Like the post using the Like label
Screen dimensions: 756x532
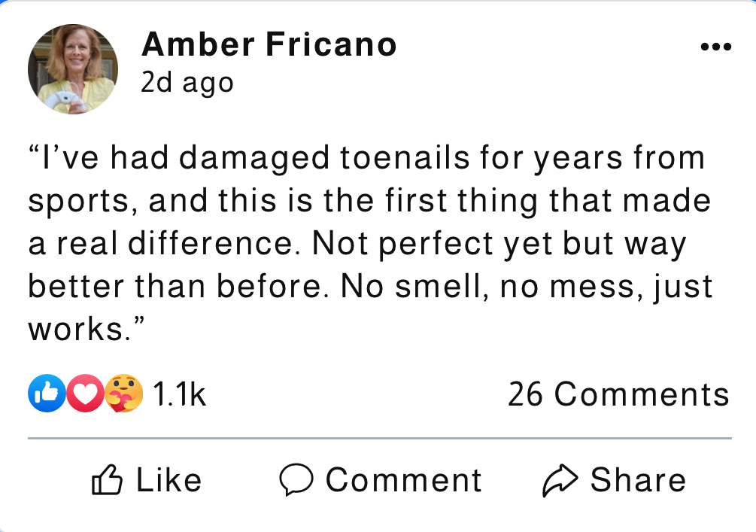tap(169, 480)
